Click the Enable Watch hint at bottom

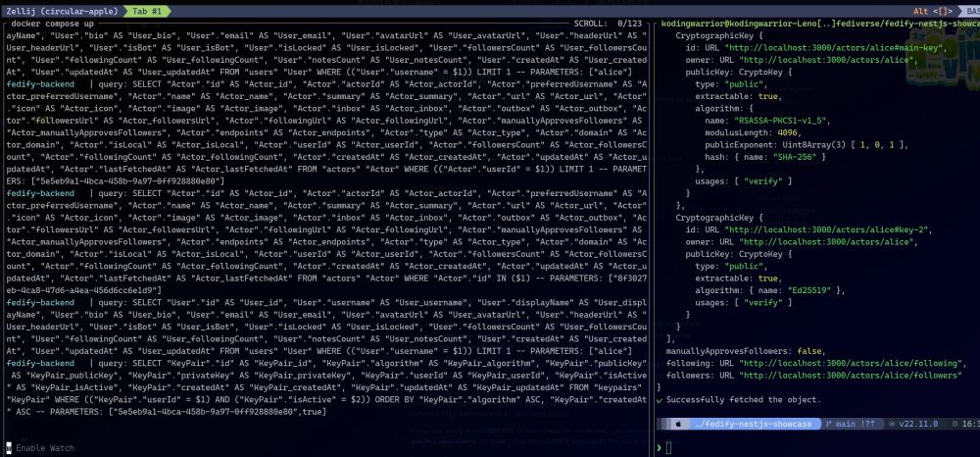click(x=45, y=447)
